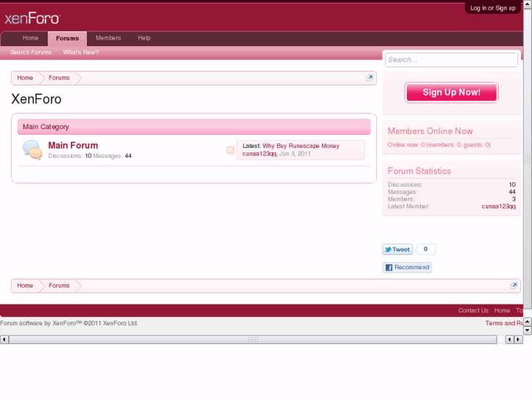The width and height of the screenshot is (532, 399).
Task: Click horizontal scrollbar left arrow at far left
Action: tap(4, 339)
